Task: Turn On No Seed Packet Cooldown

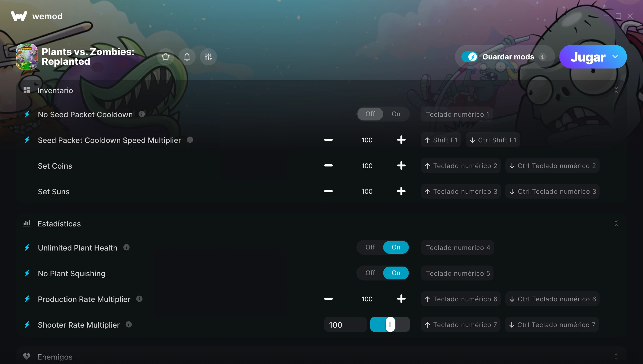Action: (x=396, y=114)
